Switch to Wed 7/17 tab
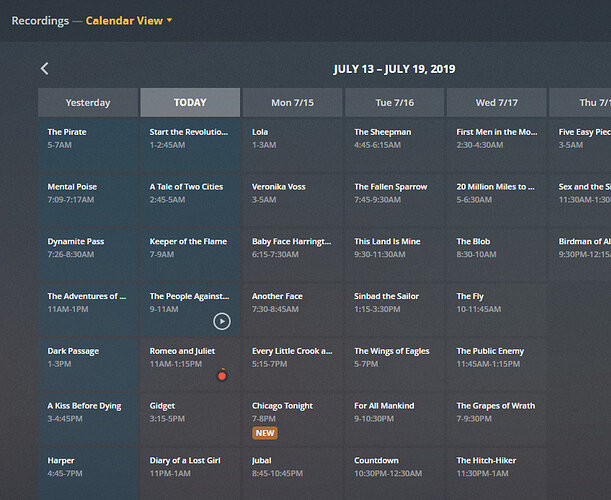Screen dimensions: 611x500 496,102
